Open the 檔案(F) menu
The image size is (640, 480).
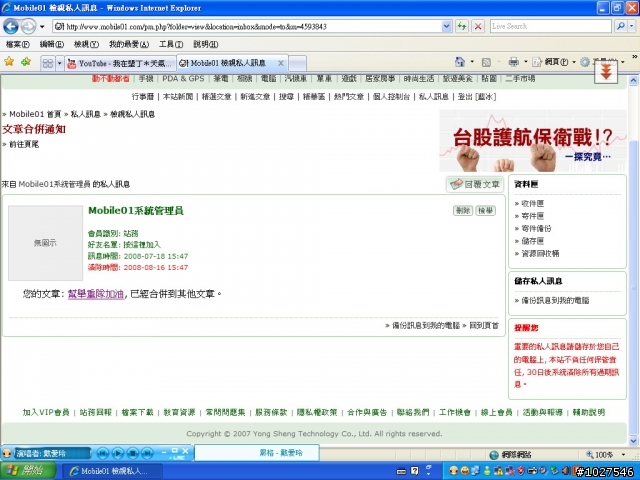pos(18,44)
